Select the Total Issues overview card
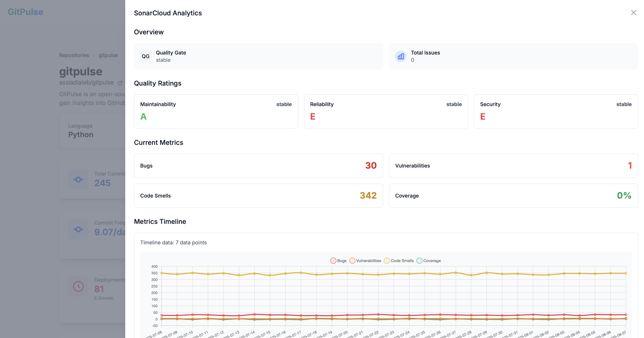Viewport: 644px width, 338px height. coord(513,57)
